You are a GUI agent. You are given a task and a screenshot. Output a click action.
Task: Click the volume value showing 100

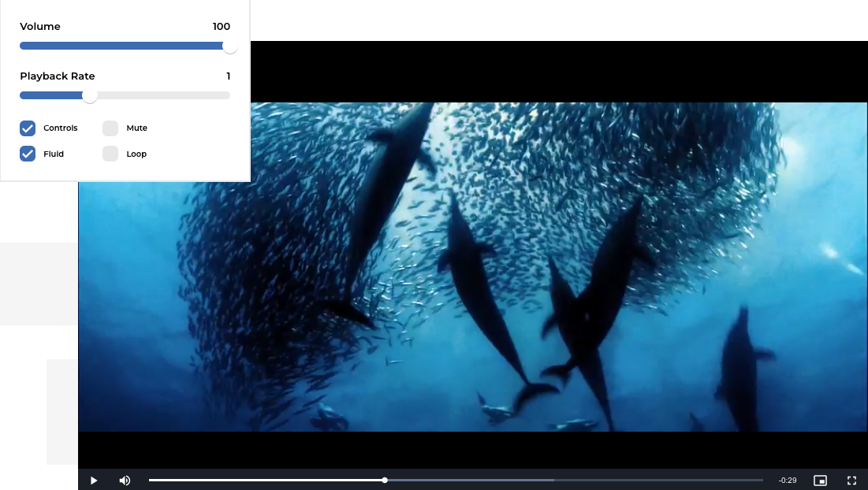[222, 26]
